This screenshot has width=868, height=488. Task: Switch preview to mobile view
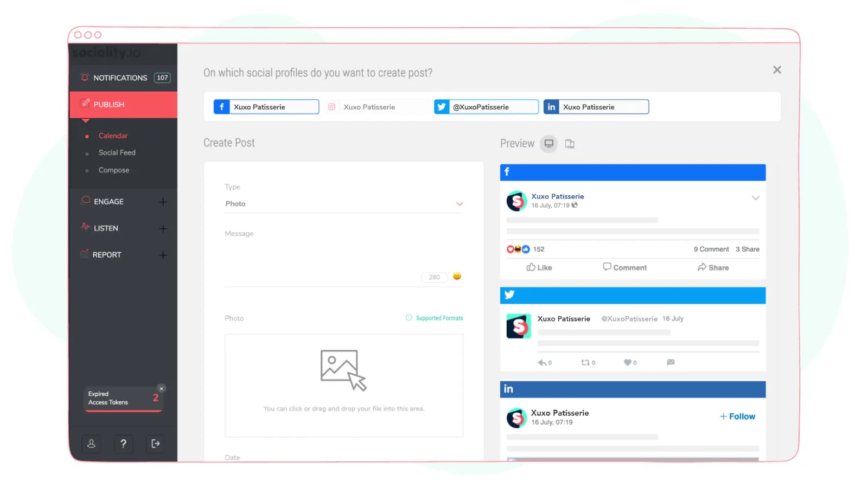click(x=570, y=144)
